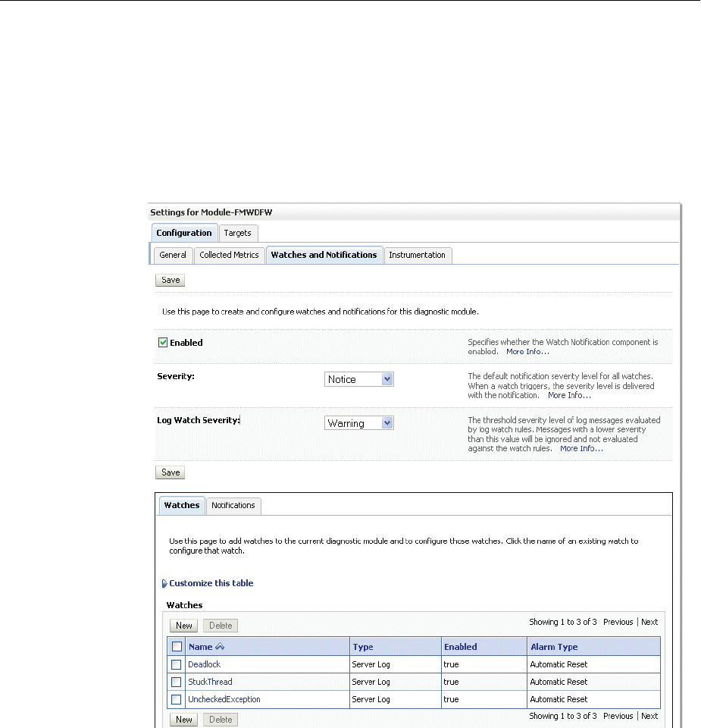701x728 pixels.
Task: Open the Collected Metrics tab
Action: 229,255
